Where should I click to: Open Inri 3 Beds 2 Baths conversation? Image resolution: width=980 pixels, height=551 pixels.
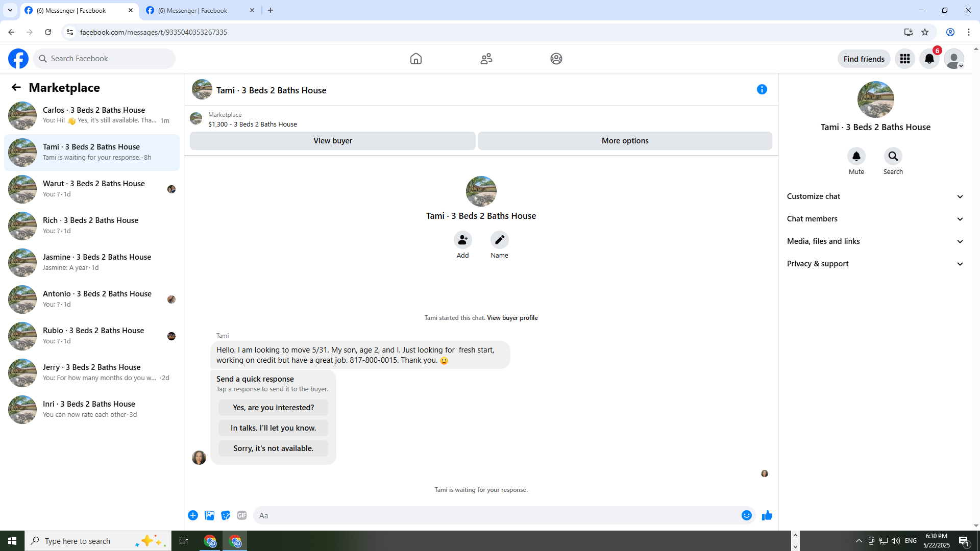[92, 409]
